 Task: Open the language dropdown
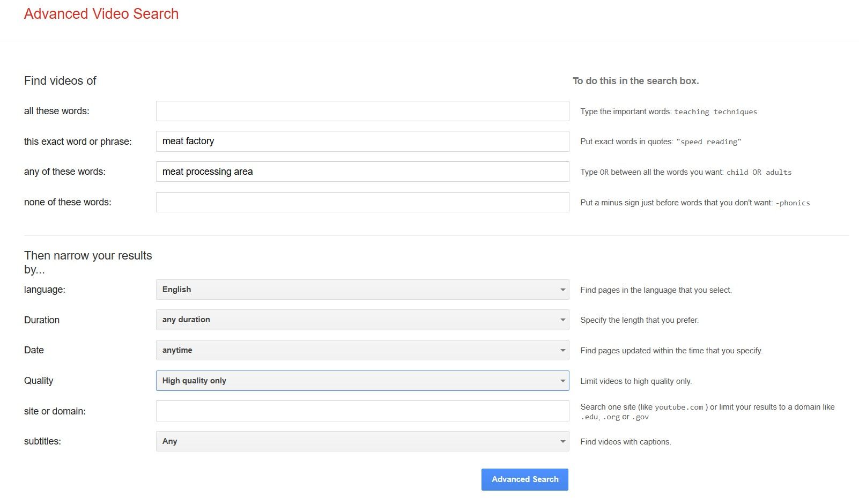(x=362, y=290)
